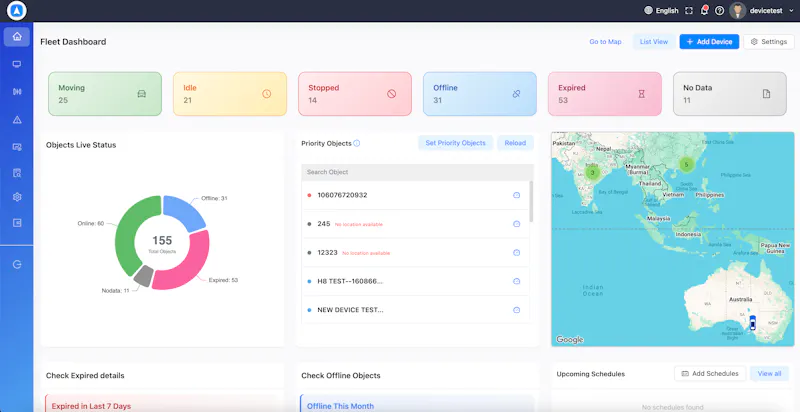
Task: Click the app logo at top left
Action: click(x=17, y=11)
